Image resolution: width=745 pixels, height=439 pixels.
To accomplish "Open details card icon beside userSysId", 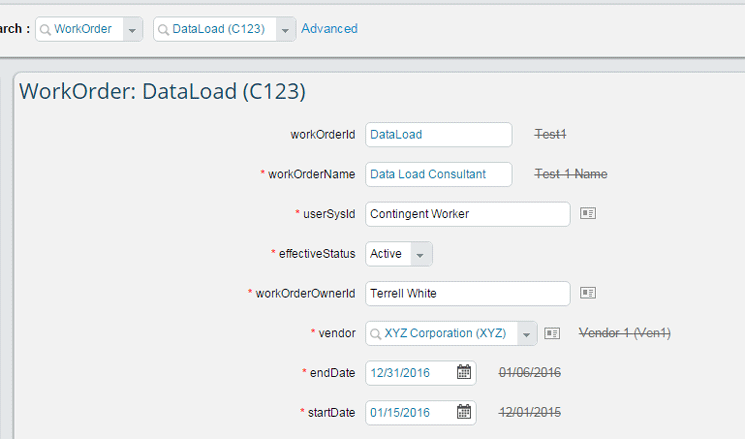I will [x=588, y=214].
